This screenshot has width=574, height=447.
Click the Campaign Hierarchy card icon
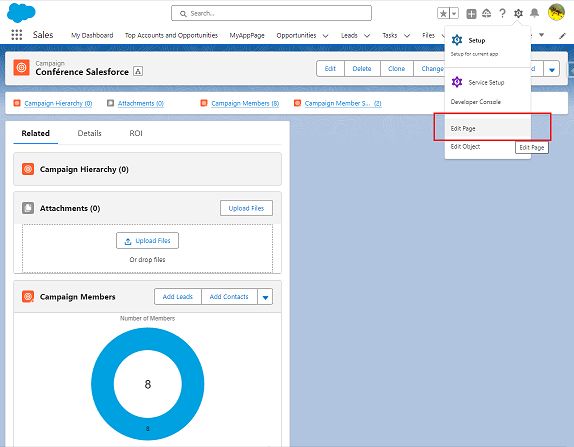28,169
